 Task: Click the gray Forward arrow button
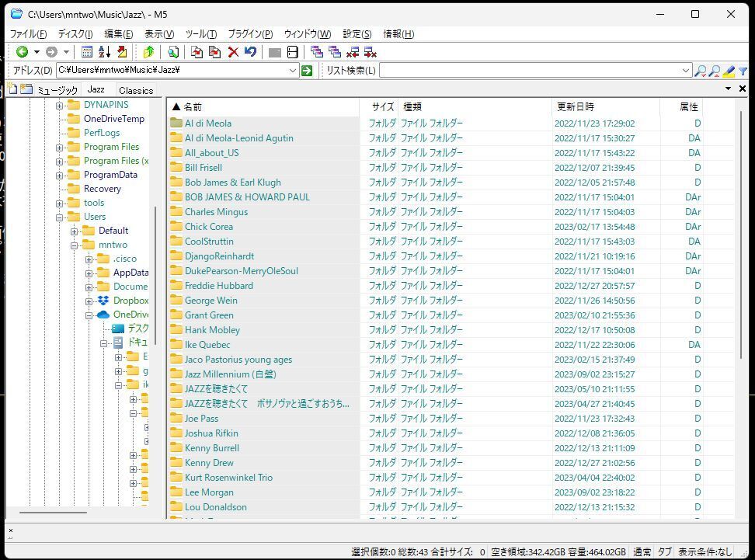tap(51, 52)
